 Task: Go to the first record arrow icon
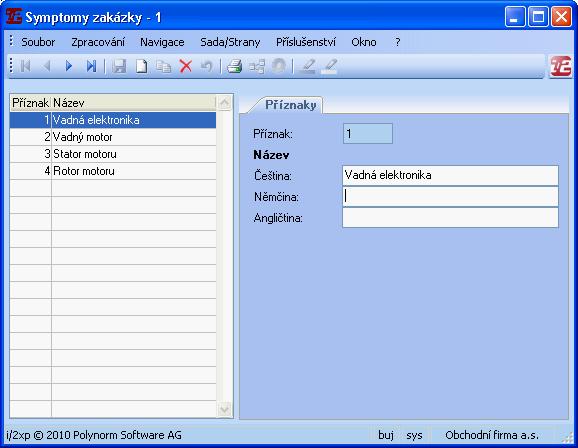[x=25, y=66]
